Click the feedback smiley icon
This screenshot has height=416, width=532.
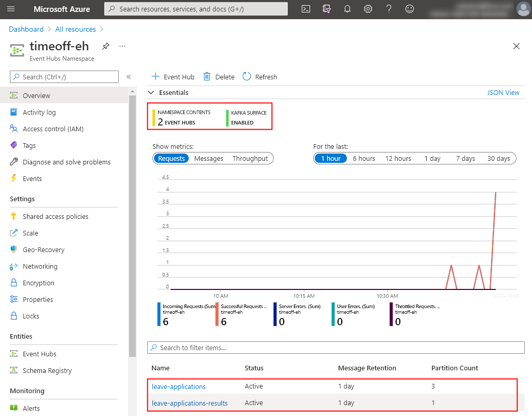(410, 9)
